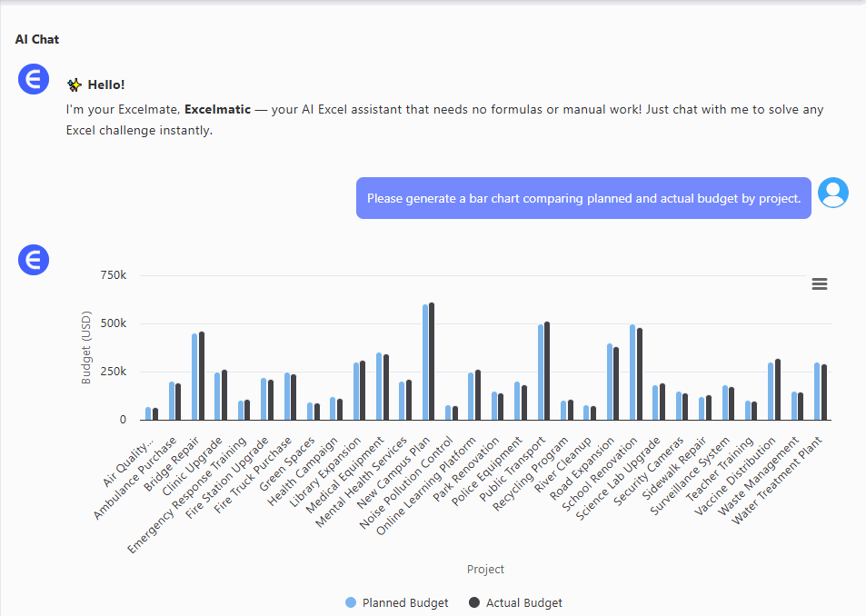
Task: Click the Public Transport actual budget bar
Action: point(547,371)
